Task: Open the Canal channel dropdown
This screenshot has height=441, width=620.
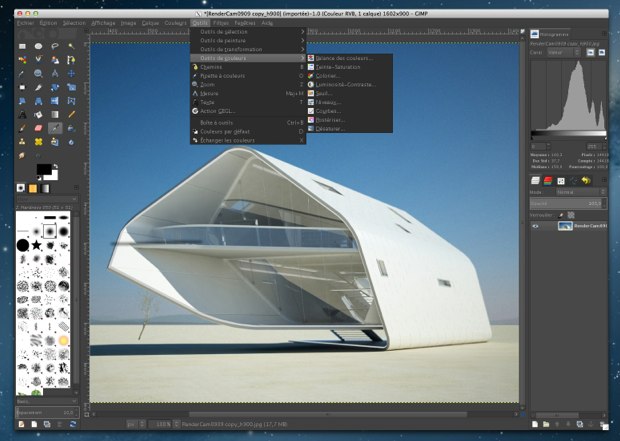Action: tap(563, 52)
